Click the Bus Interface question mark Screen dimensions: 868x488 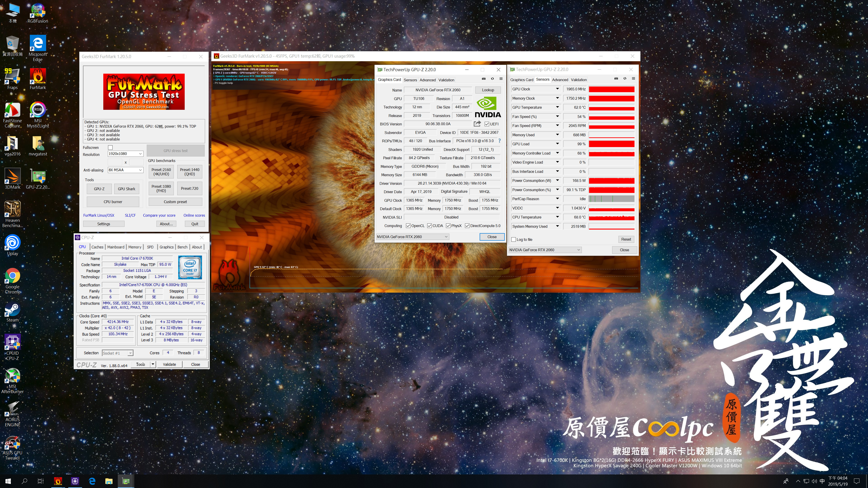(499, 141)
